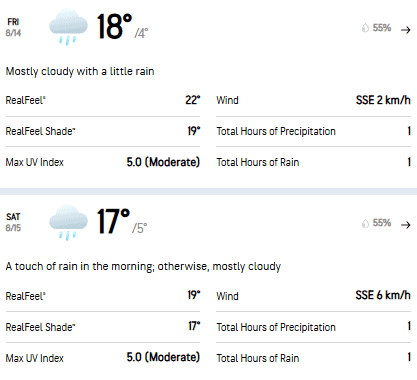Click Friday's Total Hours of Precipitation row
The width and height of the screenshot is (417, 380).
pyautogui.click(x=313, y=131)
